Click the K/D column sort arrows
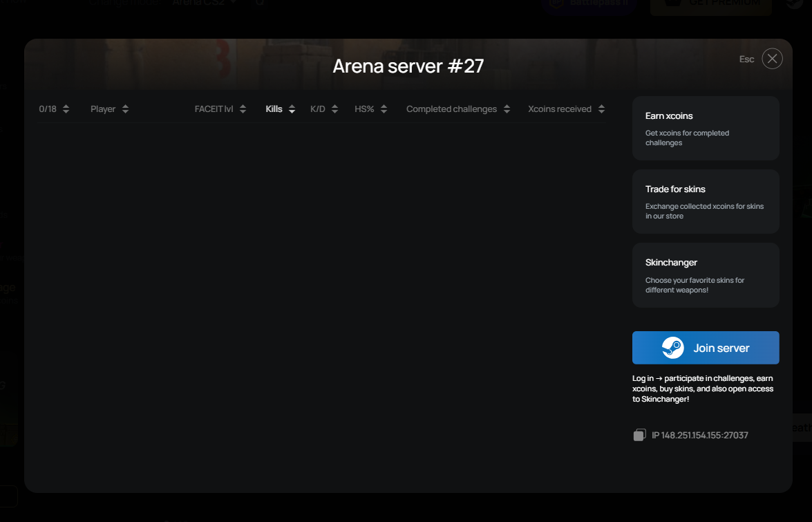Viewport: 812px width, 522px height. click(334, 109)
